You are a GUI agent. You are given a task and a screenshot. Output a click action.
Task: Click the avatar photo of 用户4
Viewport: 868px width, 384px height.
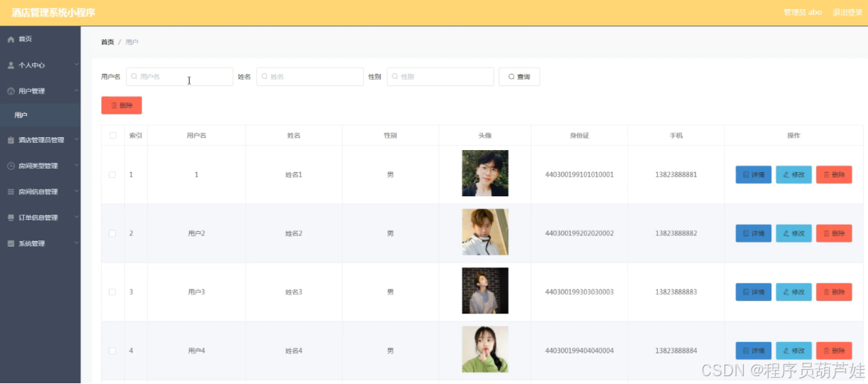(485, 349)
